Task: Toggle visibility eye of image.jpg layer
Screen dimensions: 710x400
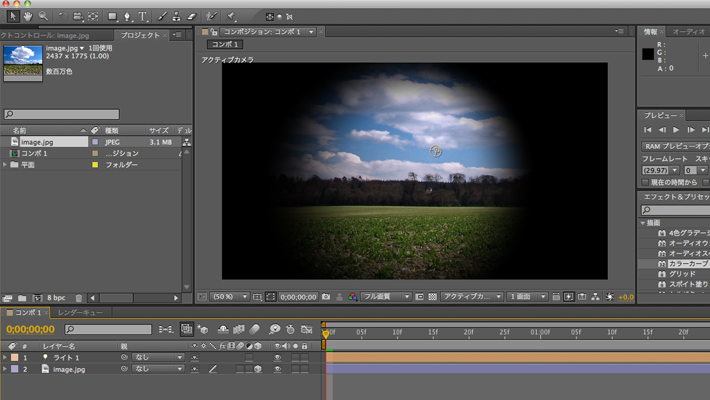Action: [277, 369]
